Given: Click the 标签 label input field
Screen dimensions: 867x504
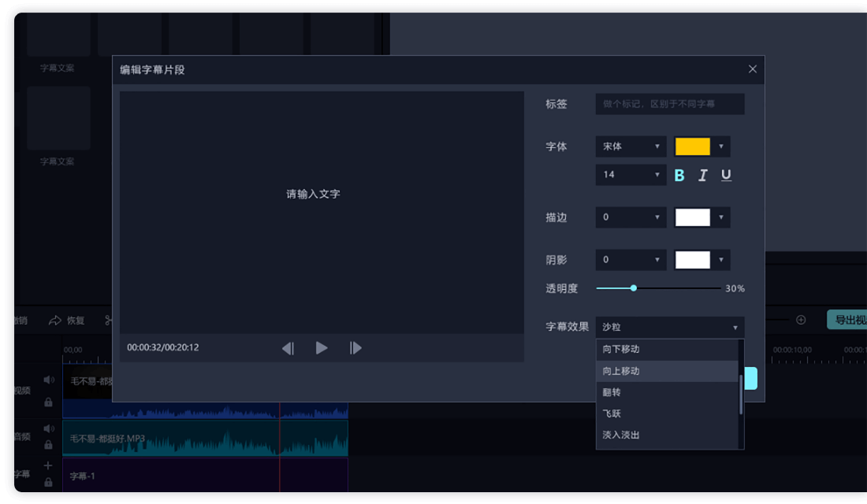Looking at the screenshot, I should (670, 104).
